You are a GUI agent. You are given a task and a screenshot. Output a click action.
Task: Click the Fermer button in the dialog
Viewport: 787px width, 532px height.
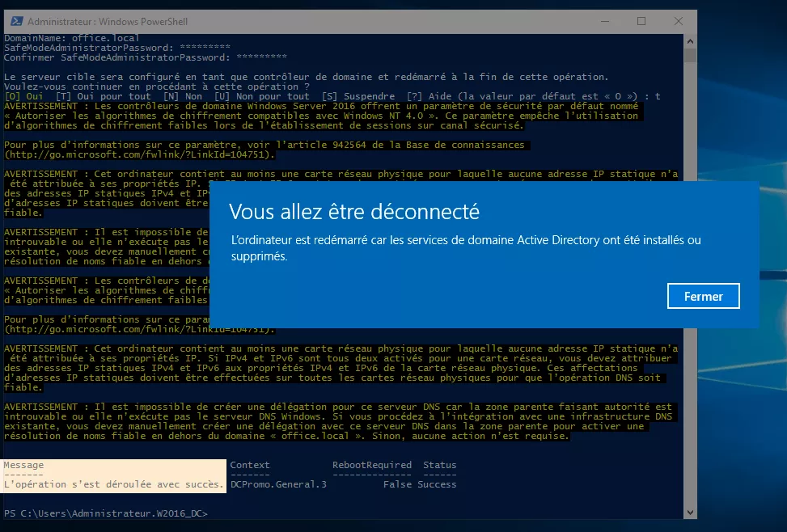pyautogui.click(x=703, y=296)
